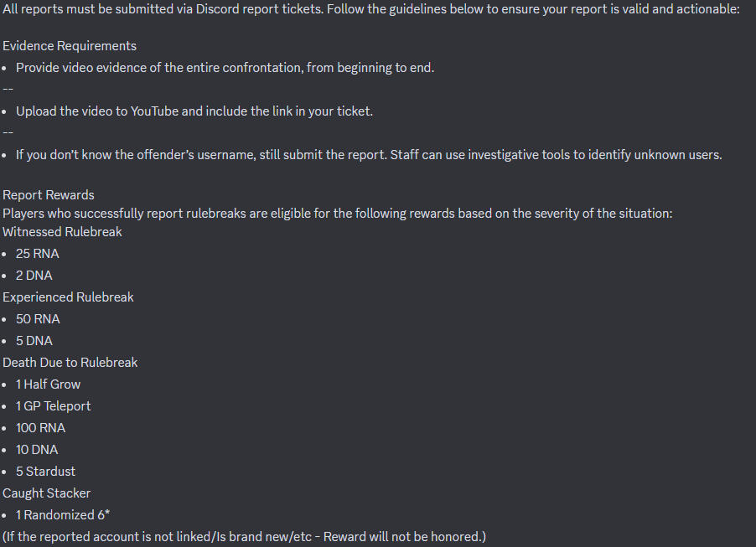The image size is (756, 547).
Task: Select the '50 RNA' list entry
Action: 38,319
